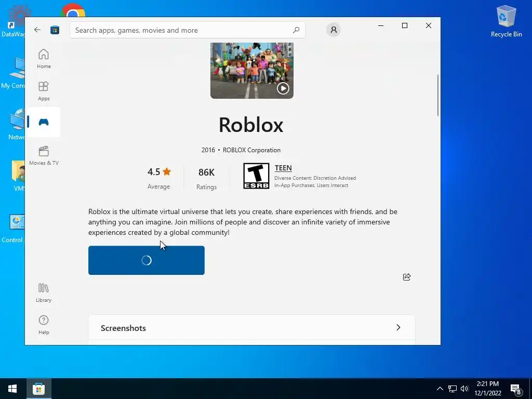532x399 pixels.
Task: Click the blue loading install button
Action: pyautogui.click(x=146, y=260)
